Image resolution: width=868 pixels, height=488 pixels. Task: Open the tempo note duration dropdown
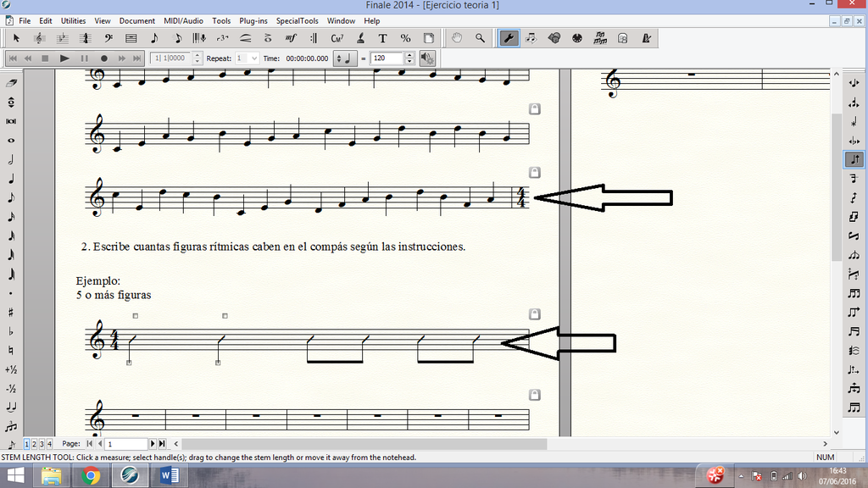346,58
